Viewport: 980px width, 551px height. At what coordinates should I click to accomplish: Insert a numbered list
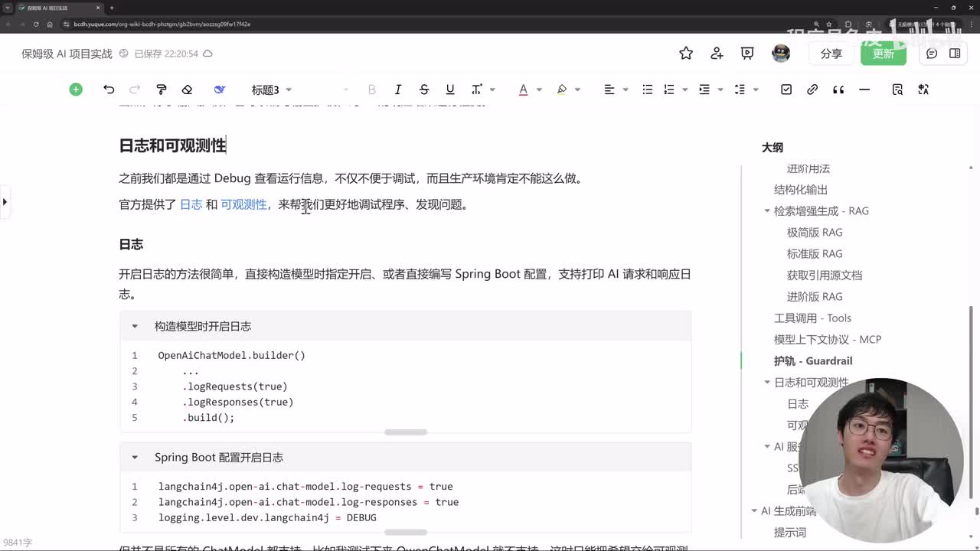coord(669,90)
